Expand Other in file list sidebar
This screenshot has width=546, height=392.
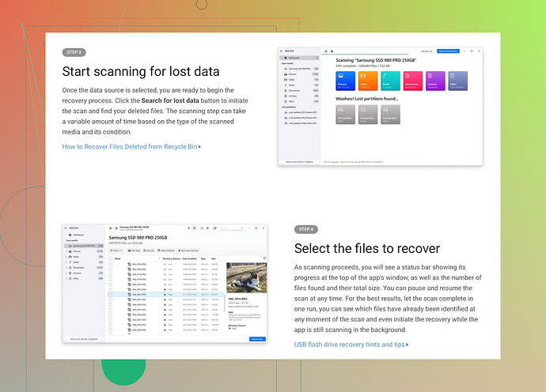click(x=66, y=279)
